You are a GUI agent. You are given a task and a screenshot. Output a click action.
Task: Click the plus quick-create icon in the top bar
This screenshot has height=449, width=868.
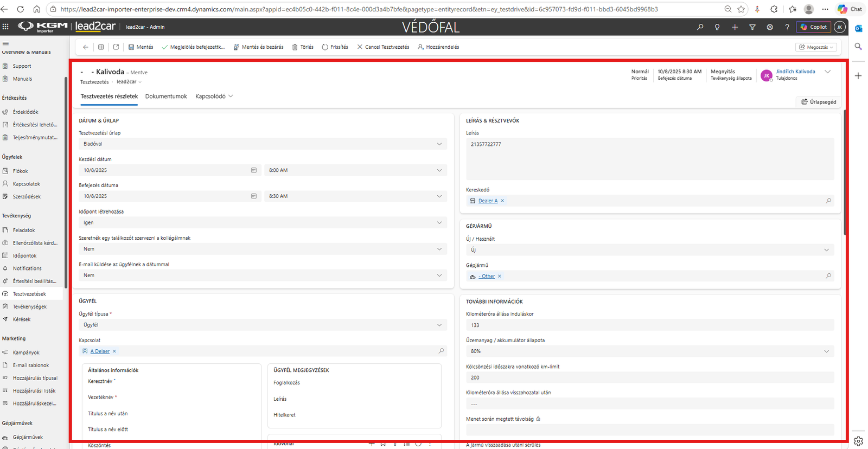tap(735, 27)
